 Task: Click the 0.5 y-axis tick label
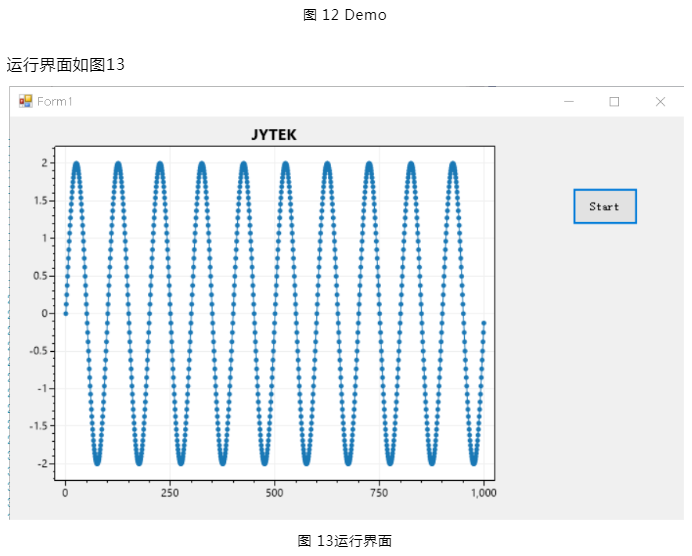[41, 276]
